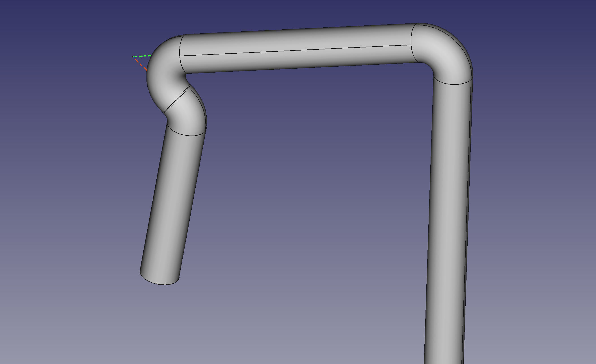Click the origin point where axes meet
Viewport: 596px width, 364px height.
point(133,57)
